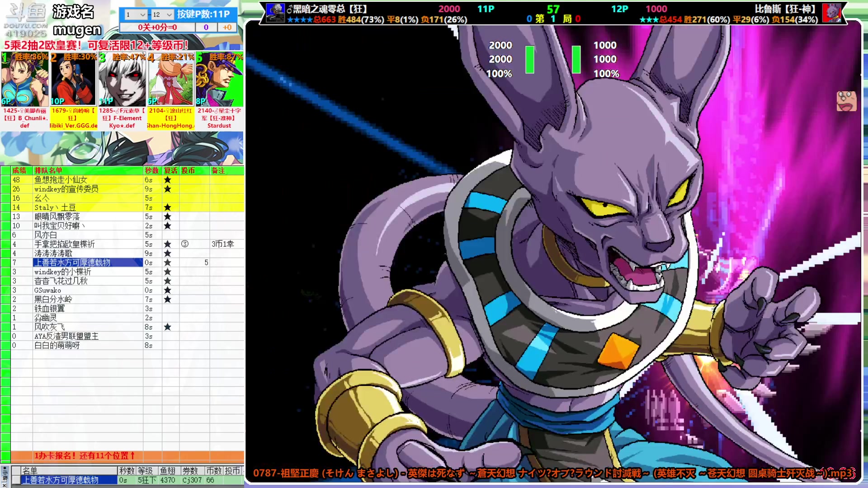Click the Douyu logo watermark
The width and height of the screenshot is (868, 488).
tap(26, 20)
